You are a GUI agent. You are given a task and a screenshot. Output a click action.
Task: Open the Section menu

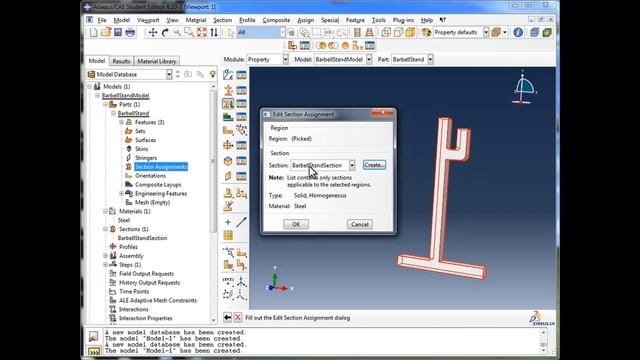coord(222,20)
